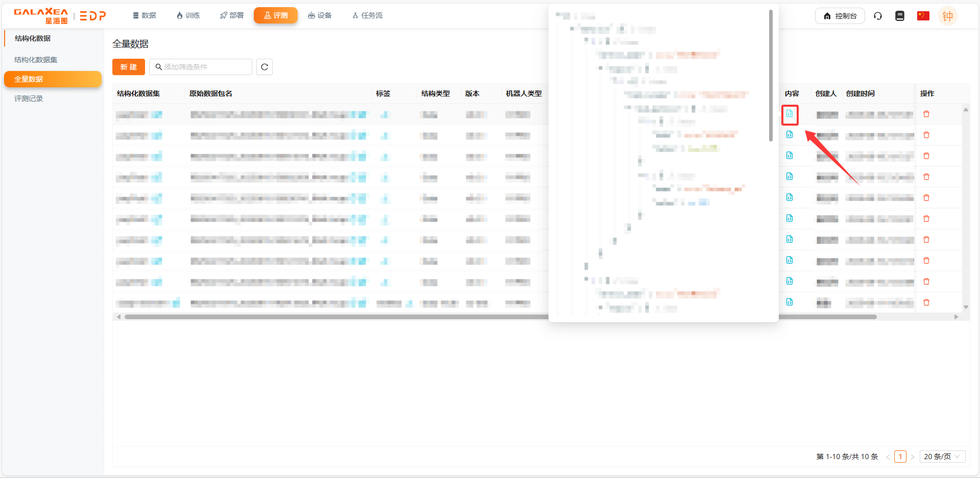Click the orange 新建 button

129,67
